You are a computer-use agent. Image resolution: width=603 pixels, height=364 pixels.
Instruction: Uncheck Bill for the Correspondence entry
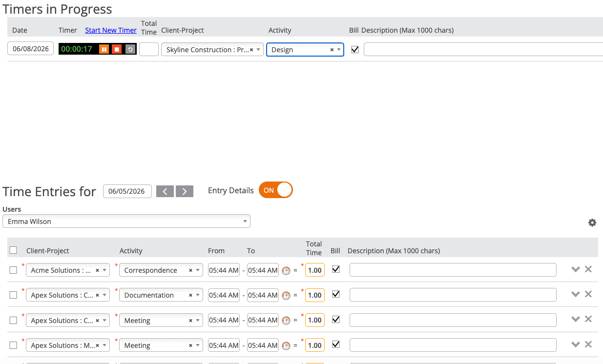tap(336, 269)
